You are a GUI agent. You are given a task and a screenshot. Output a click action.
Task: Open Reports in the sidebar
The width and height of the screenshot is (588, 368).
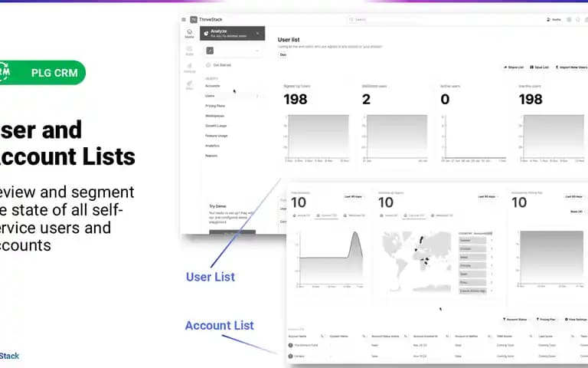tap(211, 156)
